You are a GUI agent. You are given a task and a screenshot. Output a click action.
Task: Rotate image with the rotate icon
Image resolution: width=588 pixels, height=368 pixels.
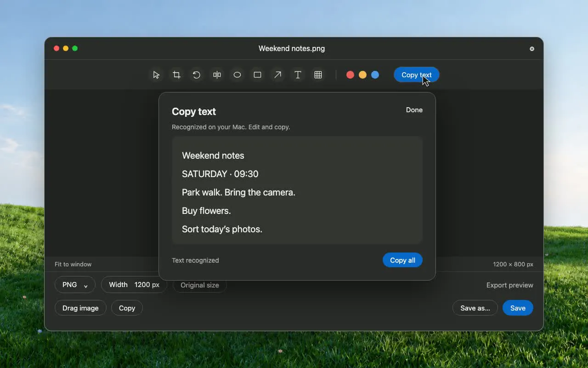point(197,75)
